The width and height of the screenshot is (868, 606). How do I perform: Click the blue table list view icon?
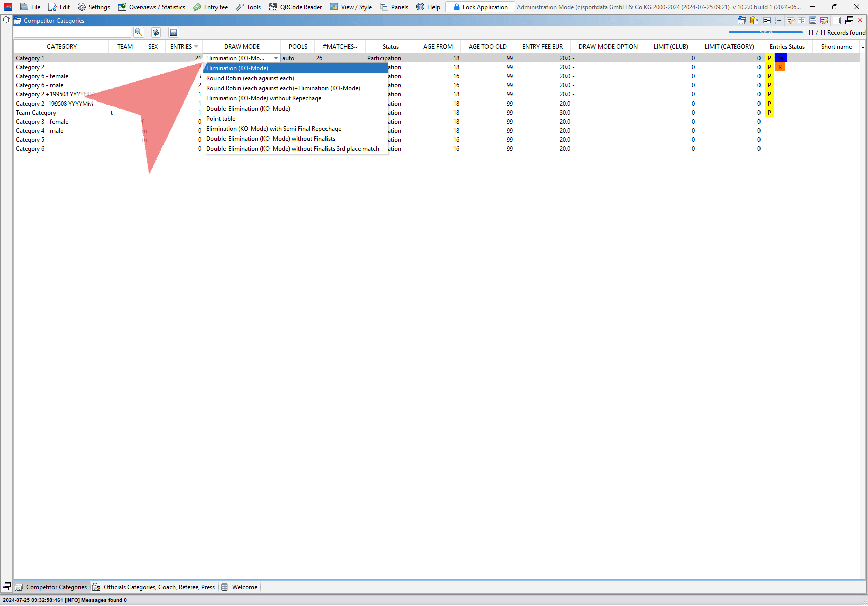(x=836, y=21)
